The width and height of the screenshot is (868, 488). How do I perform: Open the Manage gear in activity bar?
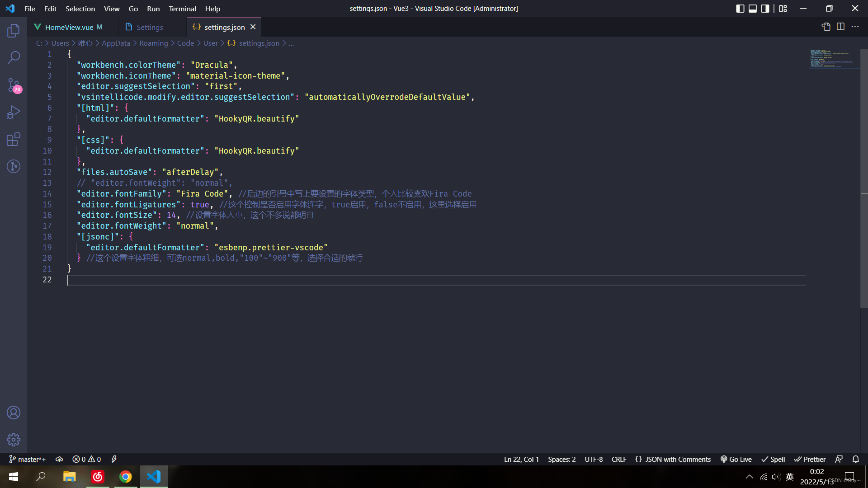pos(13,439)
